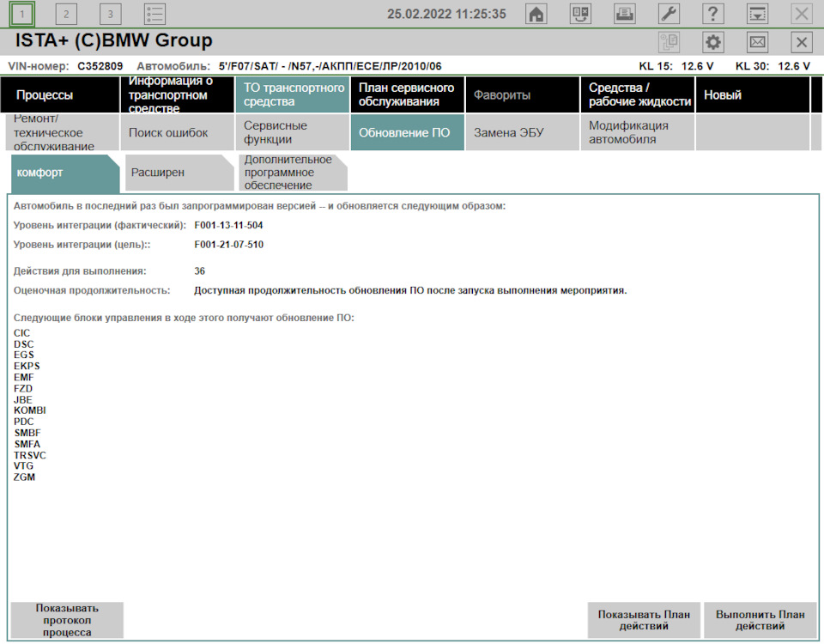
Task: Click the CIC control unit entry
Action: tap(22, 333)
